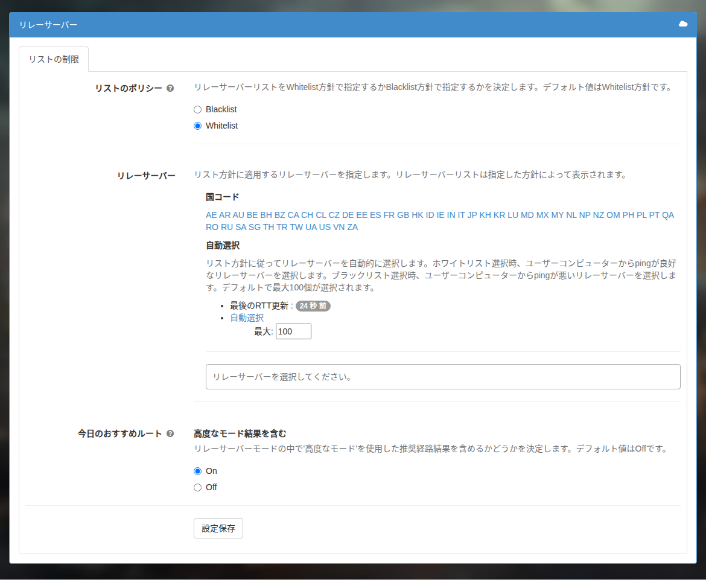This screenshot has width=706, height=588.
Task: Choose country code AR
Action: tap(224, 215)
